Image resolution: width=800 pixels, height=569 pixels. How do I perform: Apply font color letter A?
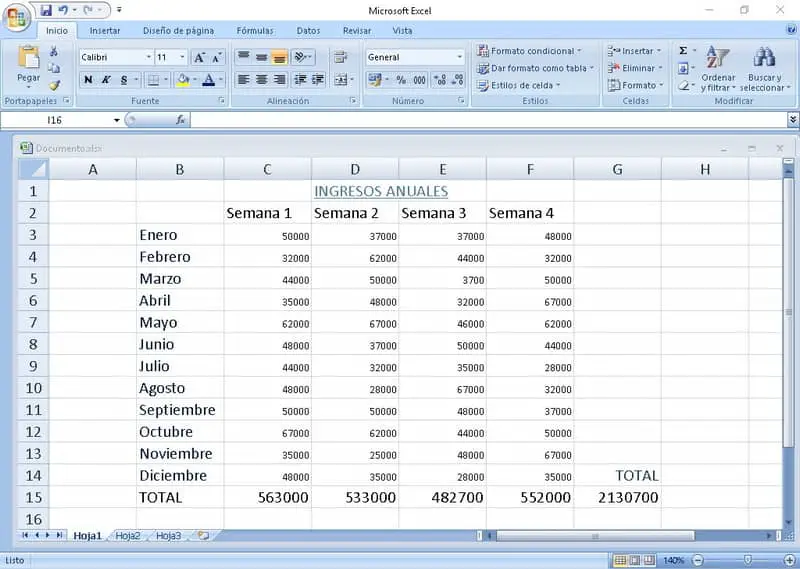pos(208,80)
